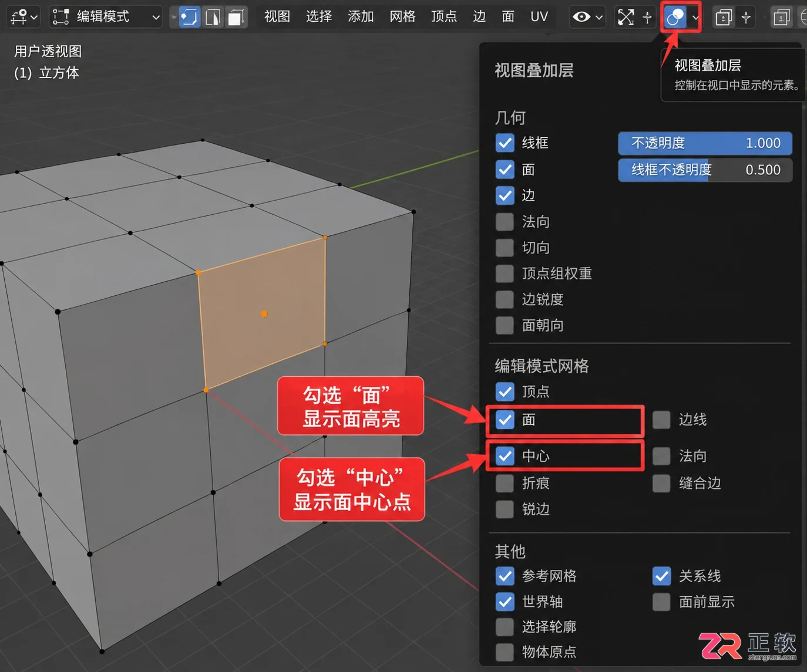
Task: Uncheck the 面 checkbox under 编辑模式网格
Action: click(505, 420)
